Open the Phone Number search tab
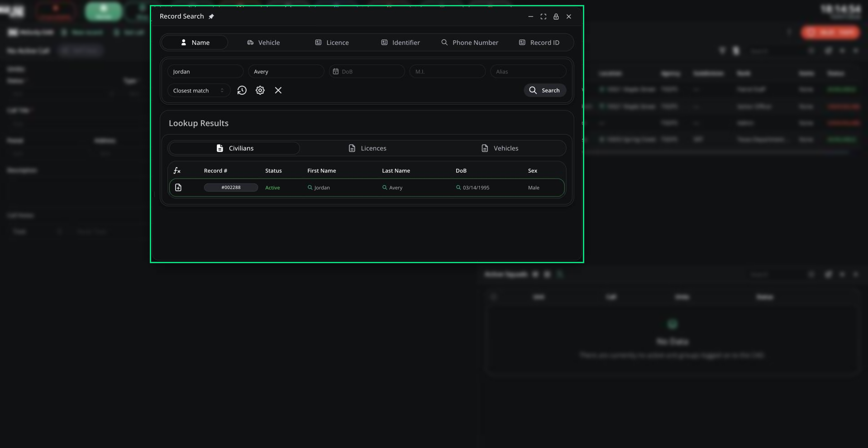This screenshot has height=448, width=868. tap(470, 43)
